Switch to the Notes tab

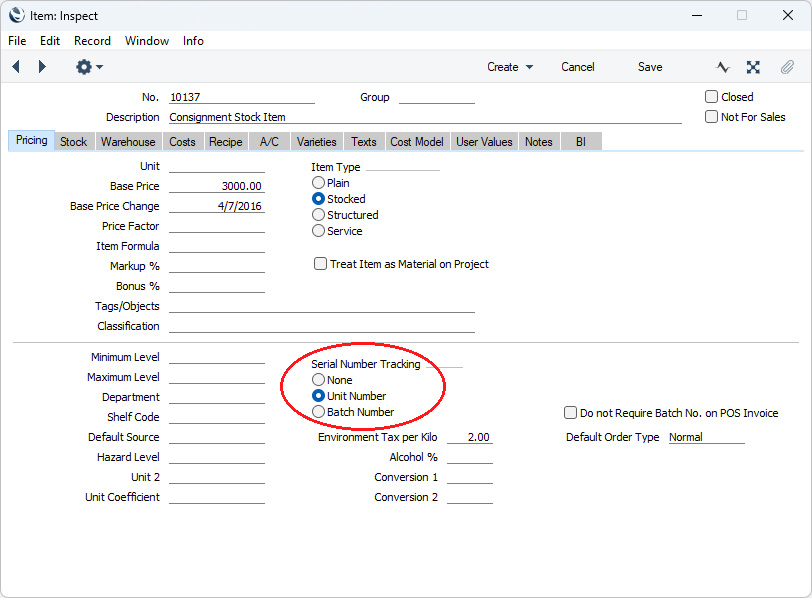(539, 142)
